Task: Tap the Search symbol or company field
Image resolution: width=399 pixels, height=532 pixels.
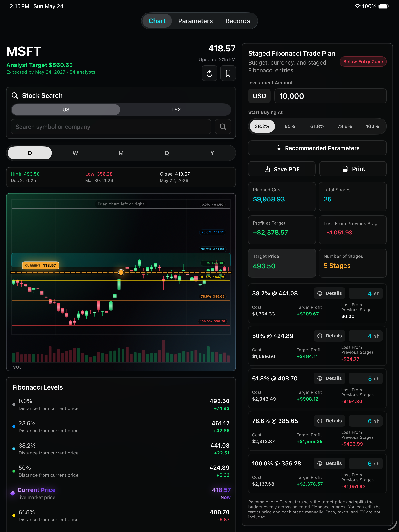Action: [111, 127]
